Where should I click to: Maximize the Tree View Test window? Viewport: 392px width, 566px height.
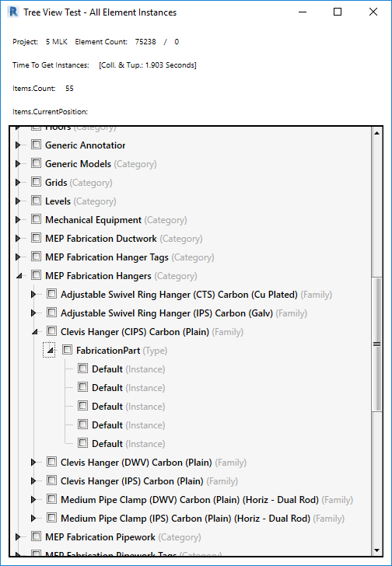click(x=338, y=12)
